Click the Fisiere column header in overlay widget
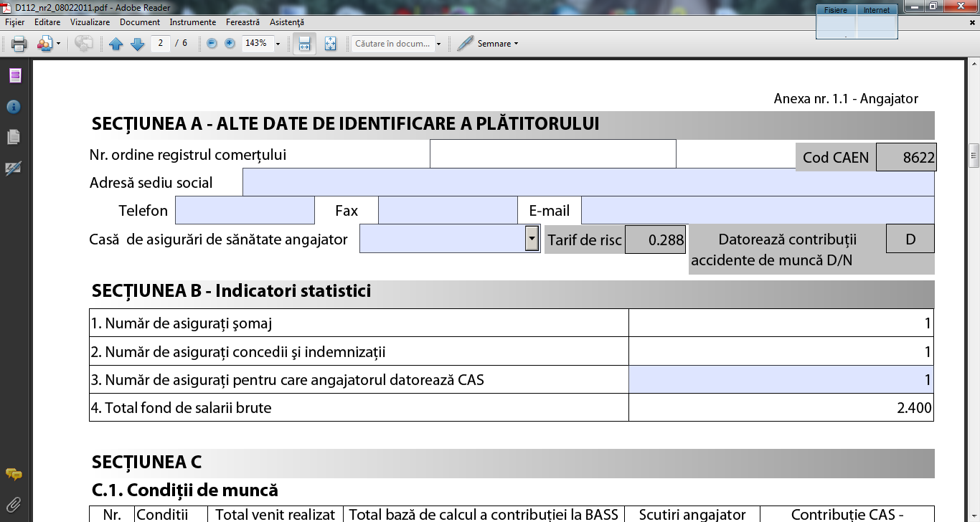Screen dimensions: 980x522 coord(836,10)
